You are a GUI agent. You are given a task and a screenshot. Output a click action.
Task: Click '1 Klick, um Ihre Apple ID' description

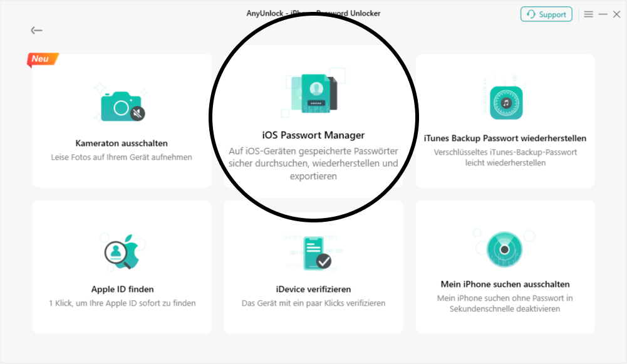tap(122, 303)
